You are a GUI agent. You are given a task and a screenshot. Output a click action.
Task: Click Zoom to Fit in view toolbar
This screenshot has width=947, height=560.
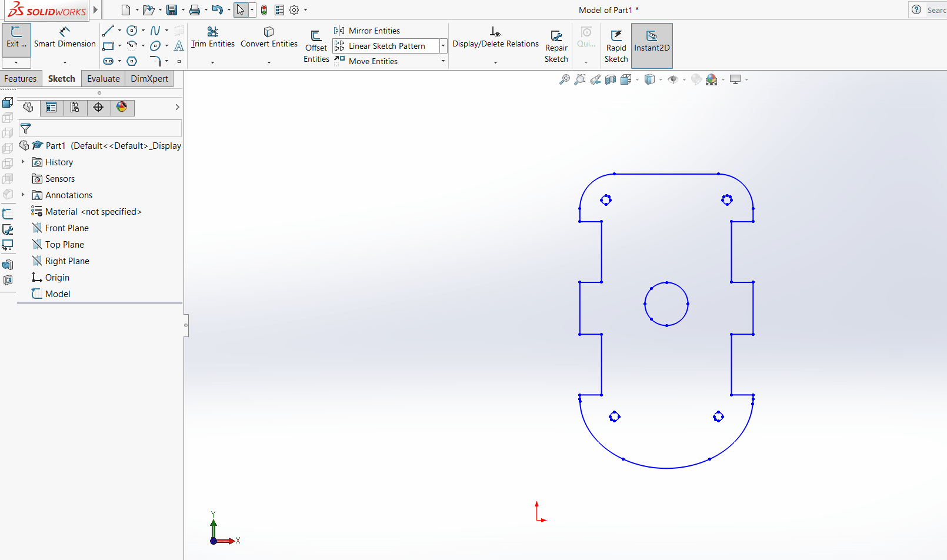(x=565, y=79)
